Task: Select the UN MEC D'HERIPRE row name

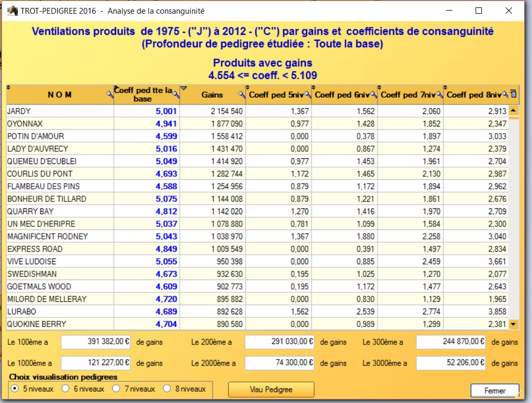Action: pyautogui.click(x=41, y=224)
